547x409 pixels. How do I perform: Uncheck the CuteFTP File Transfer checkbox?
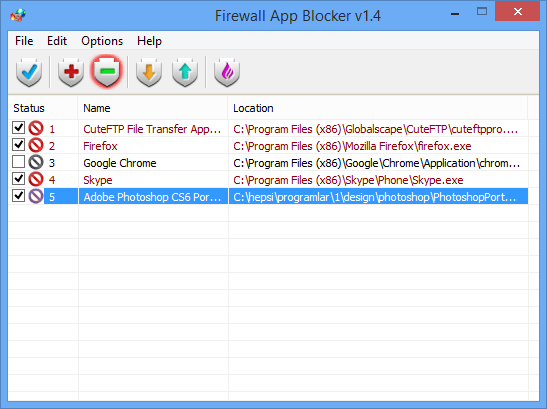coord(18,127)
